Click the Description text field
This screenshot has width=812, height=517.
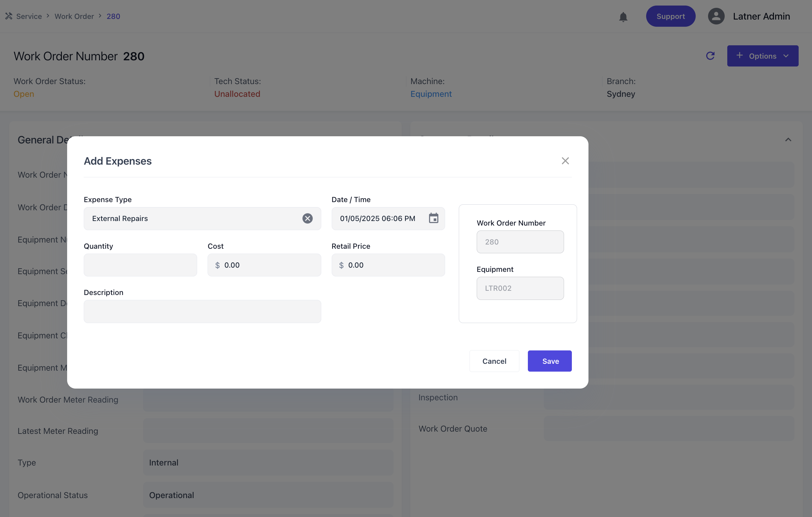[x=202, y=311]
